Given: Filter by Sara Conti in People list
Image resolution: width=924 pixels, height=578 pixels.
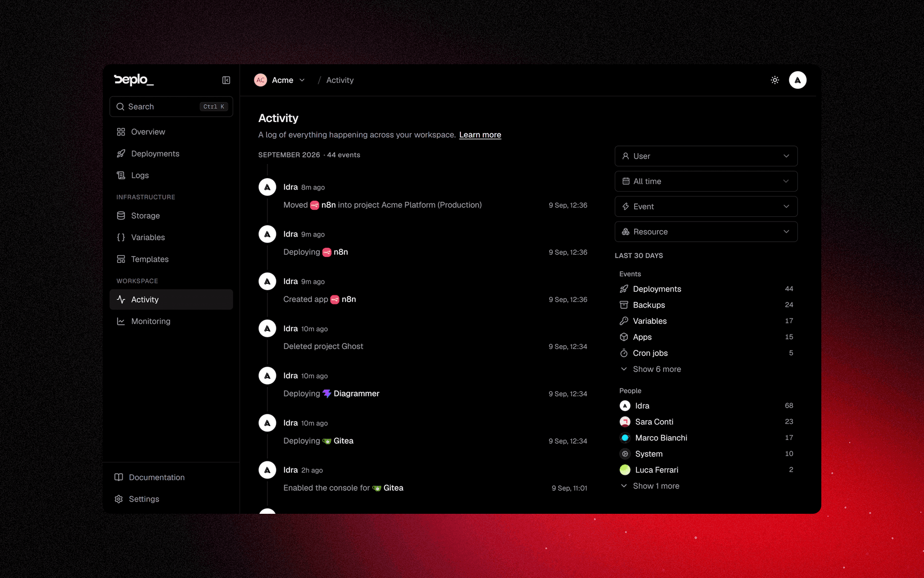Looking at the screenshot, I should (706, 422).
